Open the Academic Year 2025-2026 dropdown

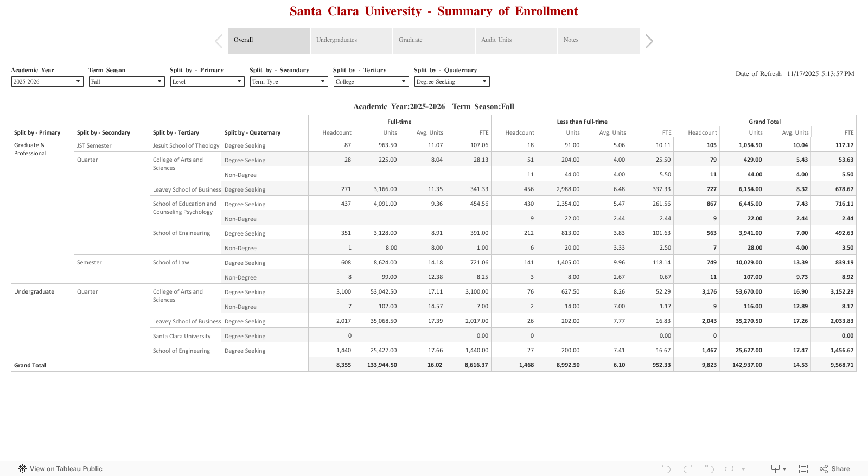point(47,81)
